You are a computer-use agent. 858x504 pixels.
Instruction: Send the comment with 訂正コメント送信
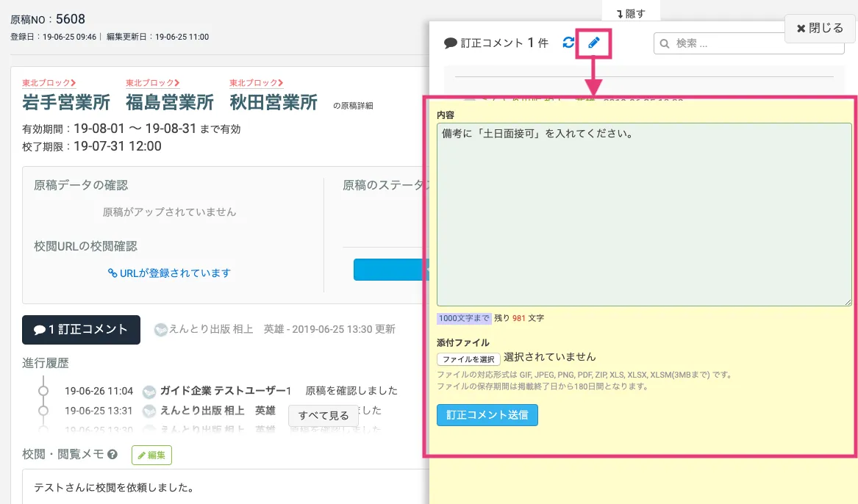pyautogui.click(x=487, y=415)
